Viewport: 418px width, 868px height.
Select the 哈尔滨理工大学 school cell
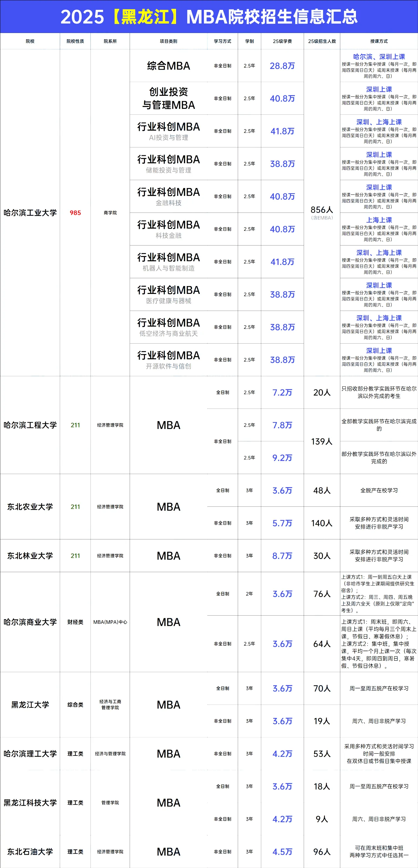point(30,754)
